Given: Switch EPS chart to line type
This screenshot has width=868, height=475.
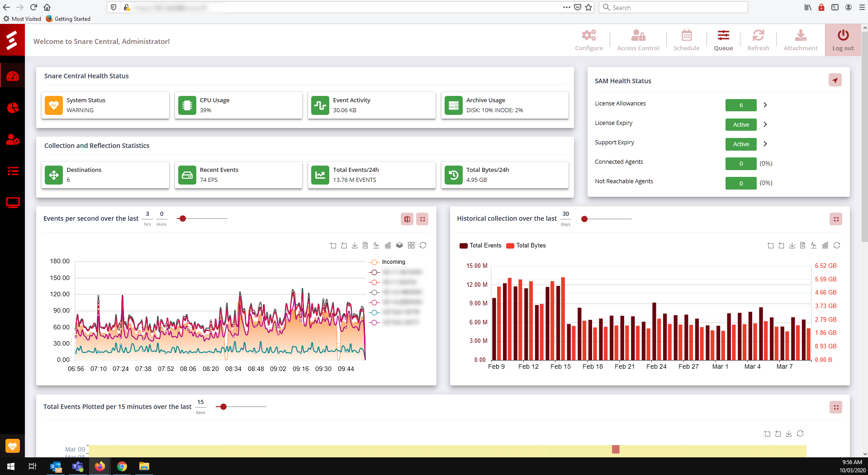Looking at the screenshot, I should tap(376, 245).
